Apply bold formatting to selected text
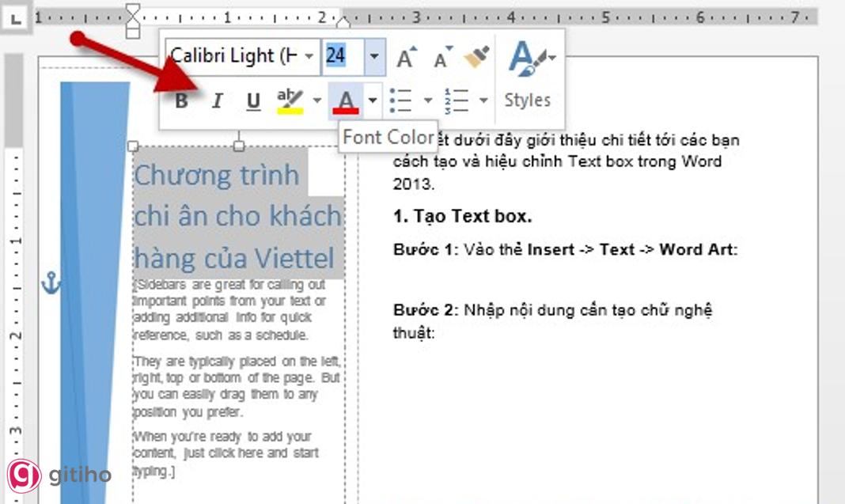 [183, 100]
